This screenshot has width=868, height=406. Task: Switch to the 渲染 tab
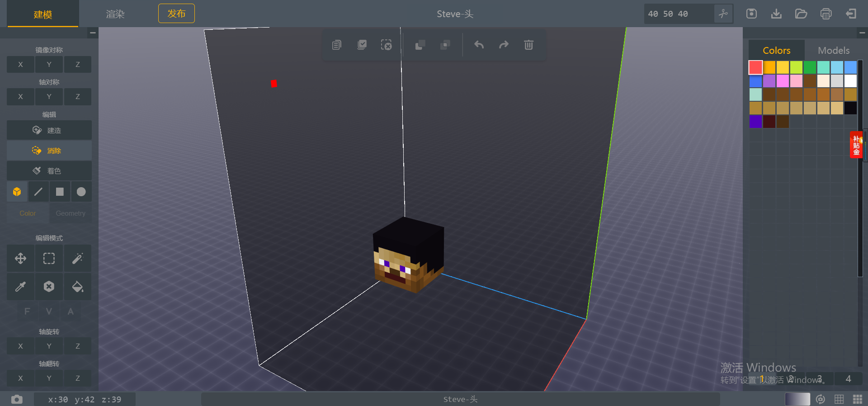(115, 14)
